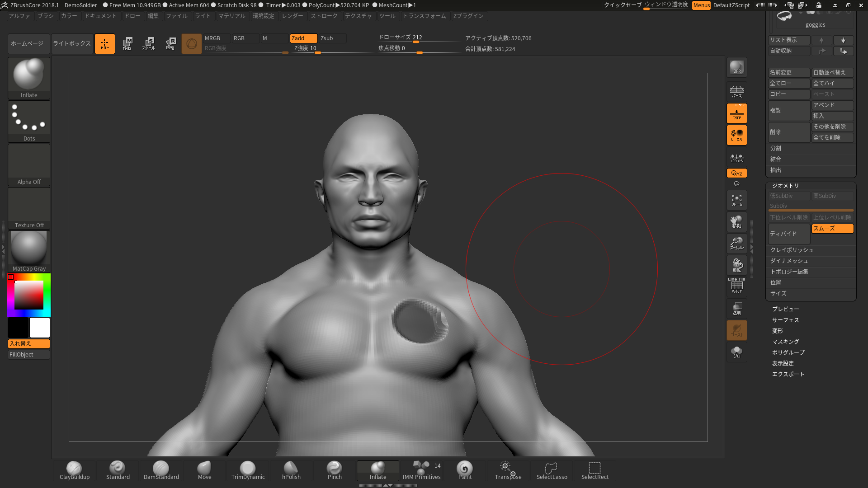Viewport: 868px width, 488px height.
Task: Open the Zplugin (Zプラグイン) menu
Action: (468, 16)
